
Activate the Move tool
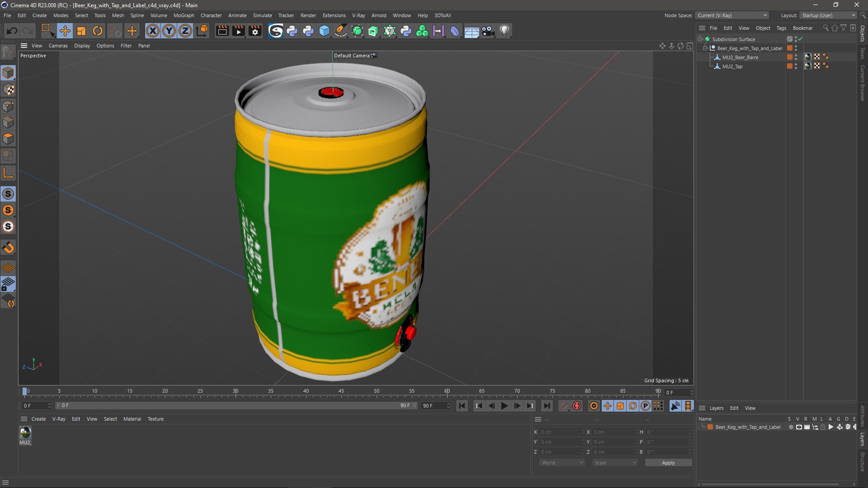click(65, 31)
